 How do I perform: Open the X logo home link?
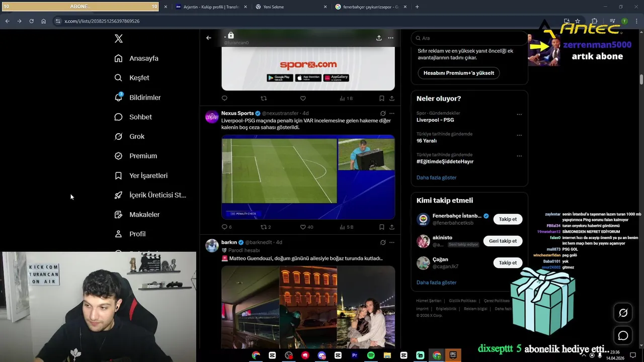click(118, 39)
